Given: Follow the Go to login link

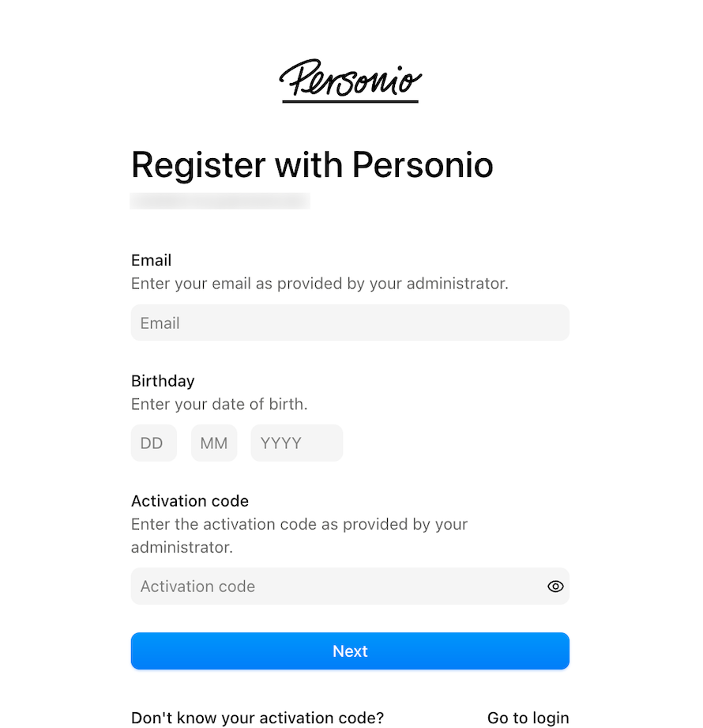Looking at the screenshot, I should [x=528, y=718].
